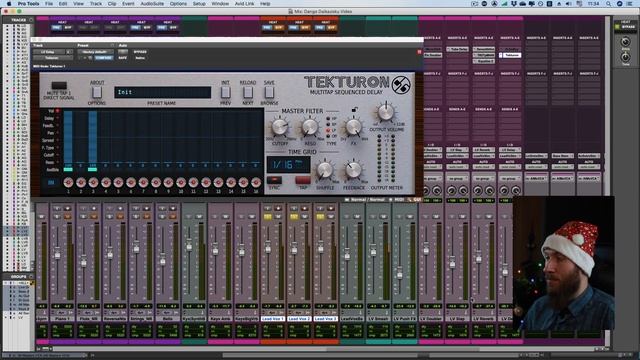Select the Lead Vox 2 track name

299,318
